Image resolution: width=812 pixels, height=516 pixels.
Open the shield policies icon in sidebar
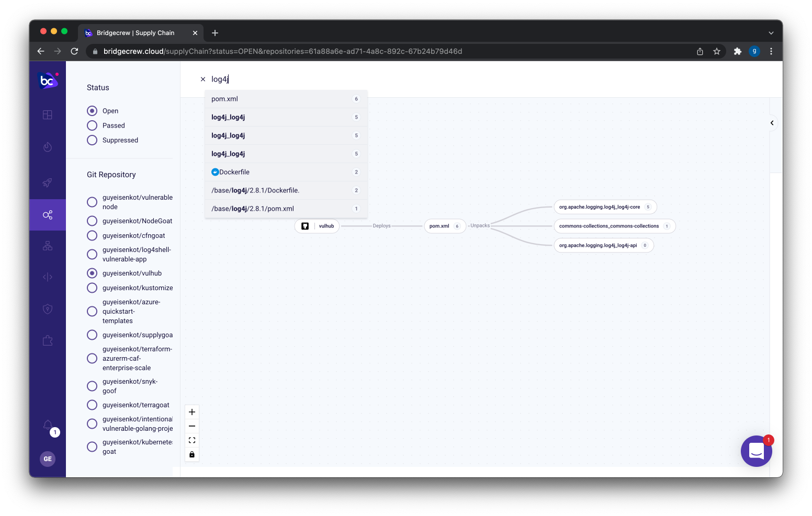pos(48,309)
